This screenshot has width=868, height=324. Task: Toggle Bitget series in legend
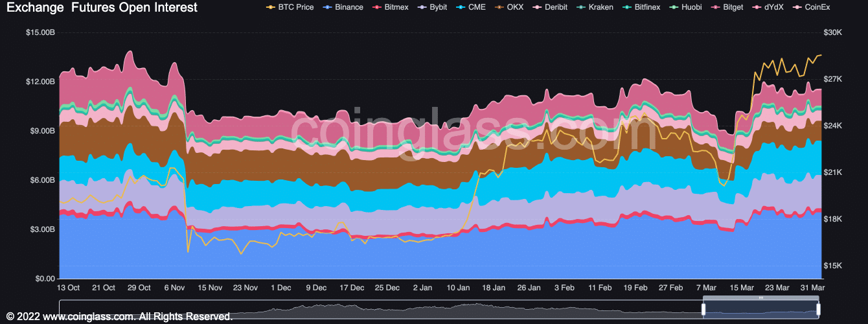coord(727,7)
